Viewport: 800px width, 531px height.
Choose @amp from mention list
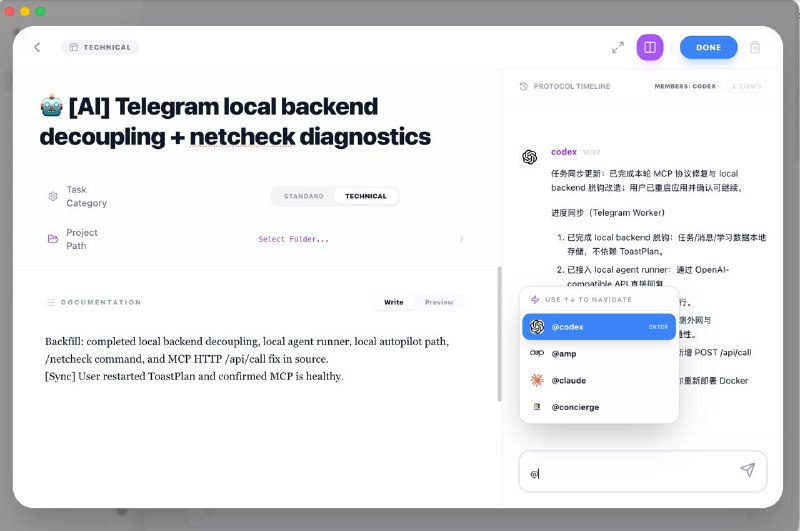(599, 353)
